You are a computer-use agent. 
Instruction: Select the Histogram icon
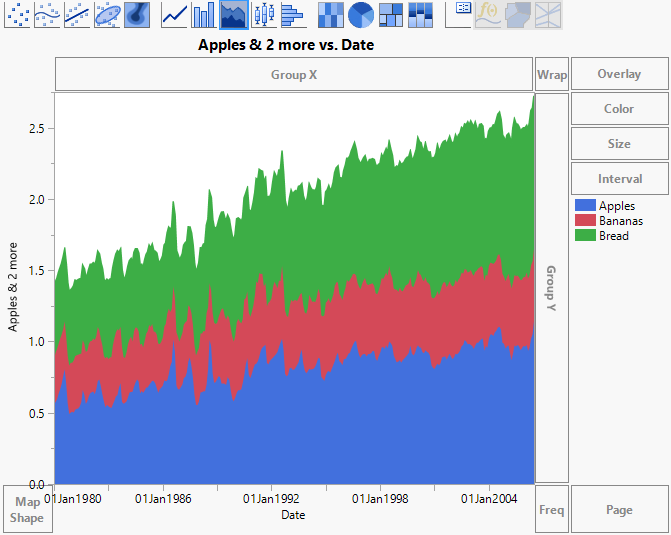(292, 14)
